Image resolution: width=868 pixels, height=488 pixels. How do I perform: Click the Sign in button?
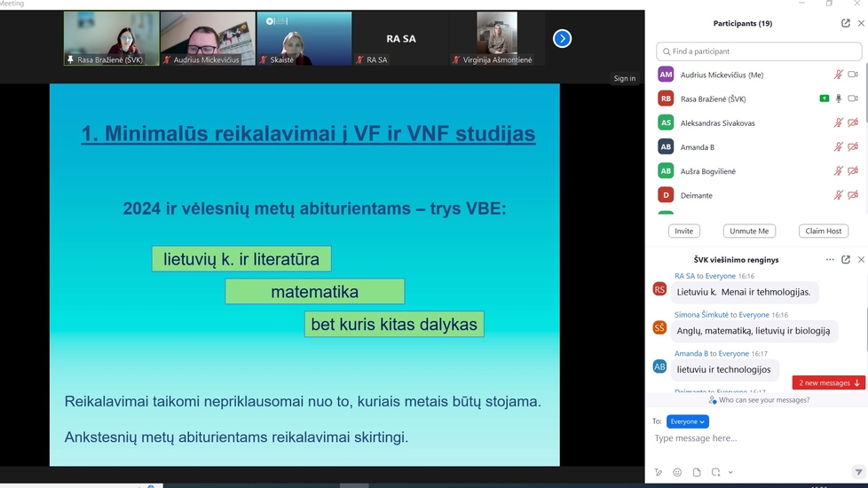625,78
